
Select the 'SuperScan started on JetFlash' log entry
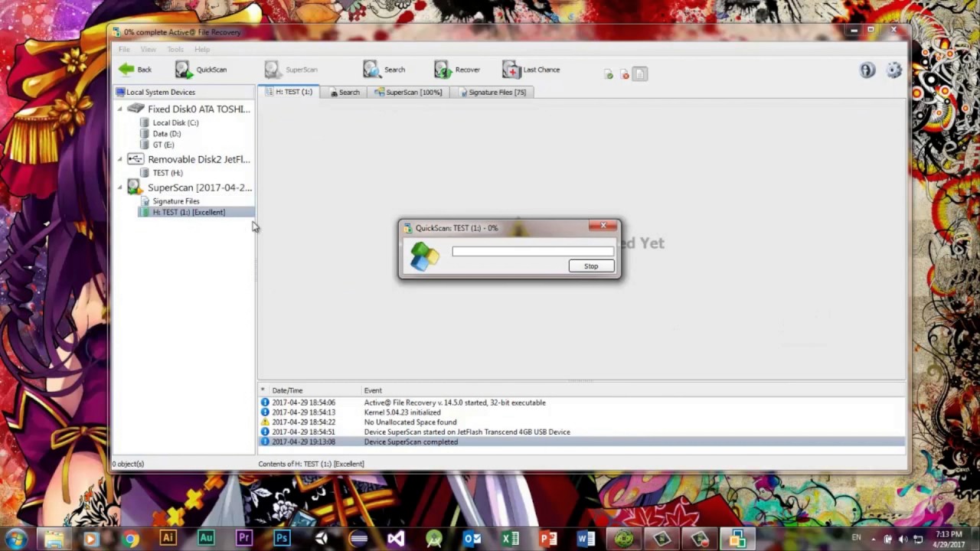click(x=581, y=432)
